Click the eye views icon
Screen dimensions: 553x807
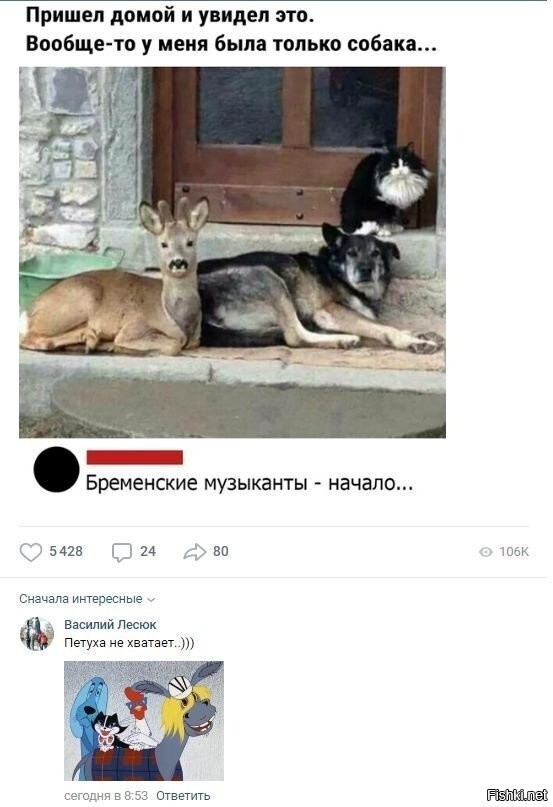tap(486, 552)
